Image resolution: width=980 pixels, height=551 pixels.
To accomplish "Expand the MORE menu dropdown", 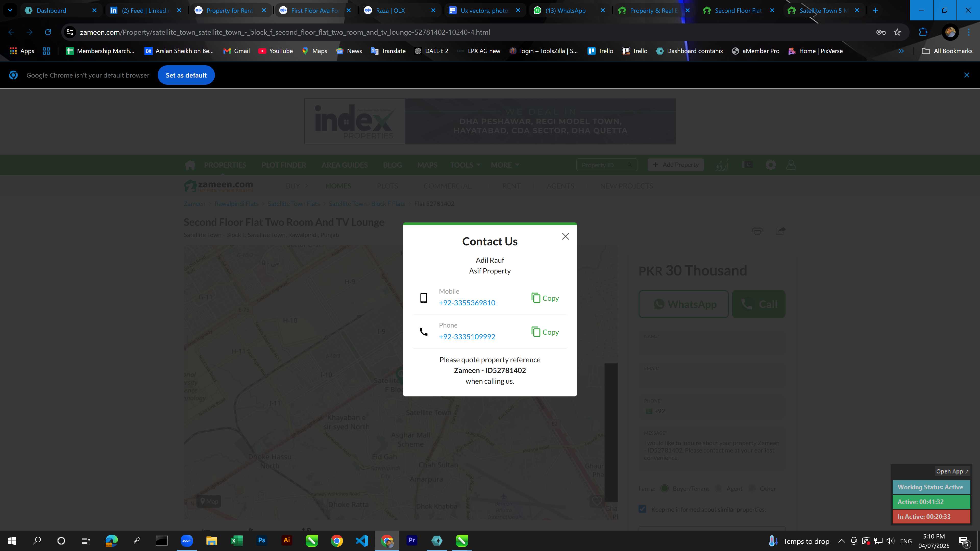I will (x=505, y=165).
